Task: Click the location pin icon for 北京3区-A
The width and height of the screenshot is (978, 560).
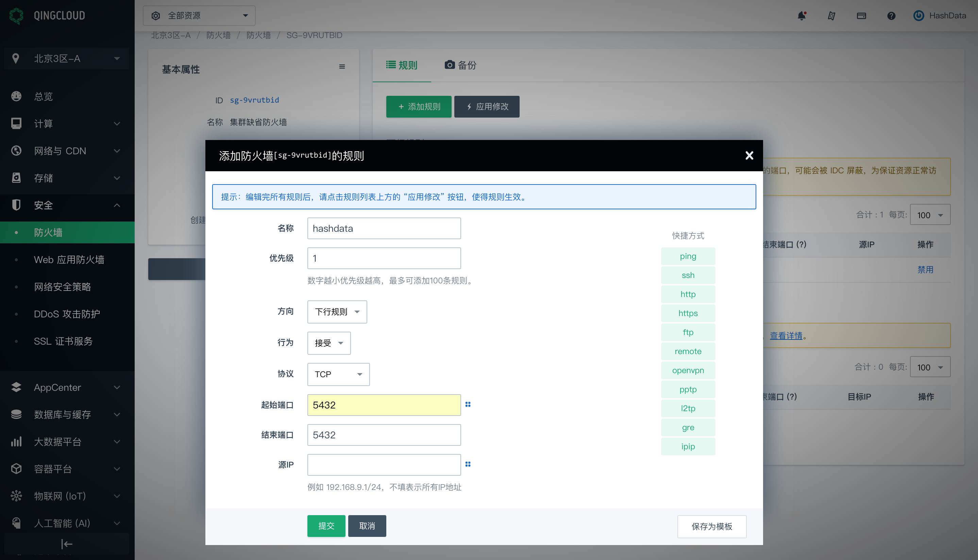Action: (x=15, y=58)
